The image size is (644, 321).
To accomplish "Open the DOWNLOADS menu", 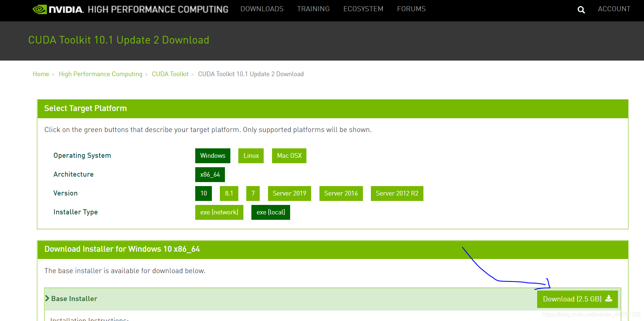I will click(262, 9).
